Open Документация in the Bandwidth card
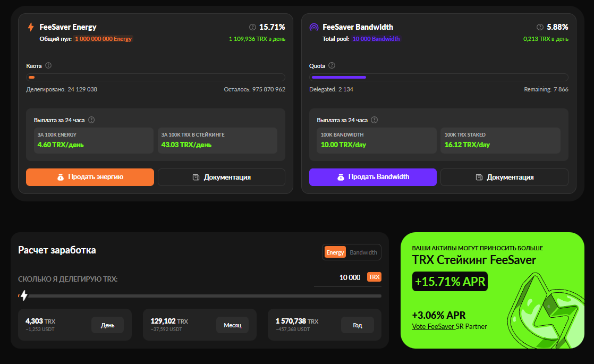Image resolution: width=594 pixels, height=364 pixels. (504, 177)
